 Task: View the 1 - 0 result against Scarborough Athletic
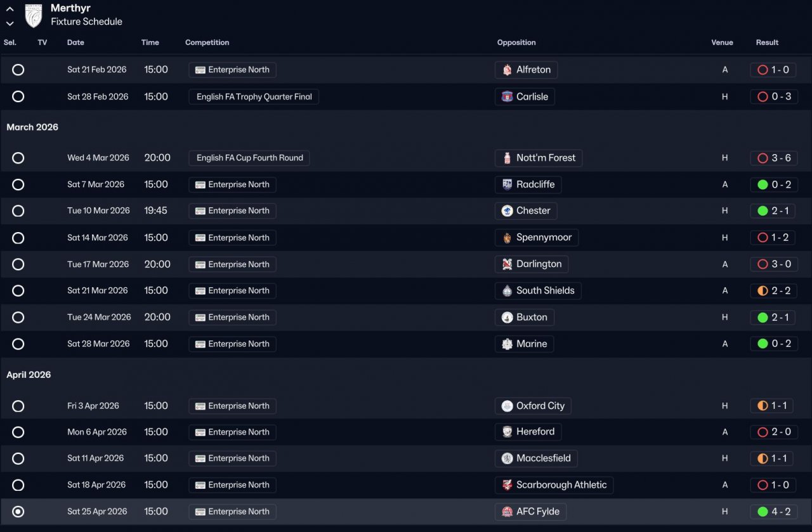(x=774, y=485)
